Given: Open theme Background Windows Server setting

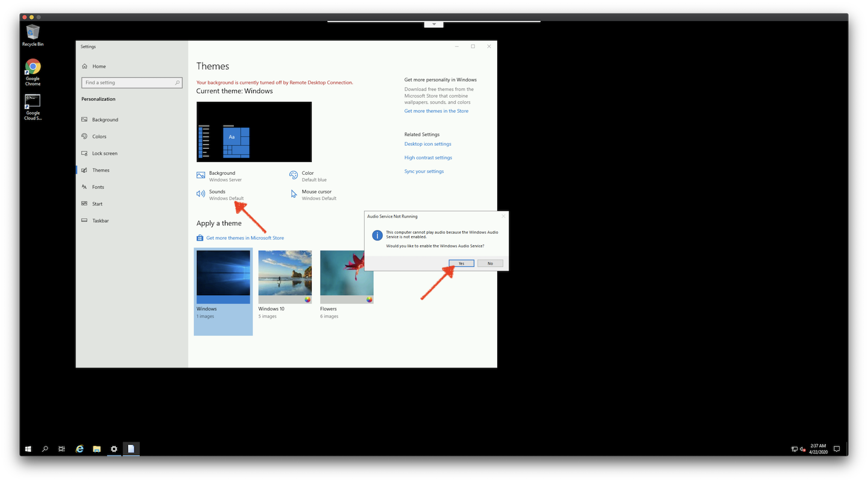Looking at the screenshot, I should [x=219, y=176].
